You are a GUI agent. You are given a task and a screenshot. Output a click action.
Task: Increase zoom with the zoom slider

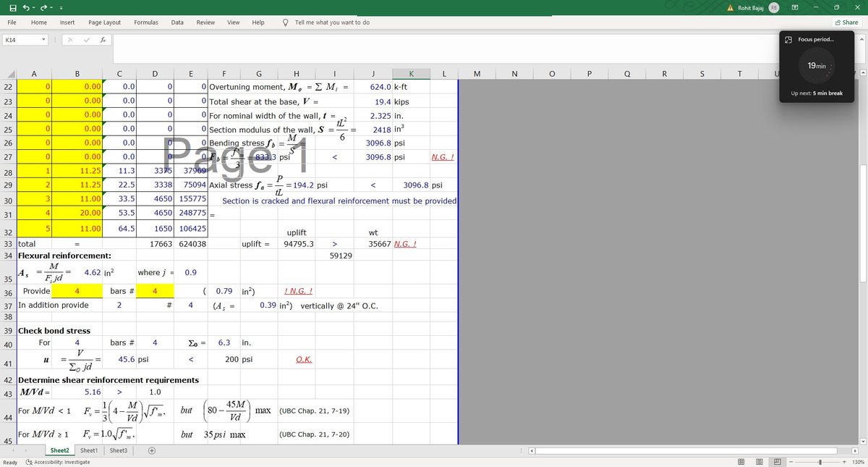(844, 461)
